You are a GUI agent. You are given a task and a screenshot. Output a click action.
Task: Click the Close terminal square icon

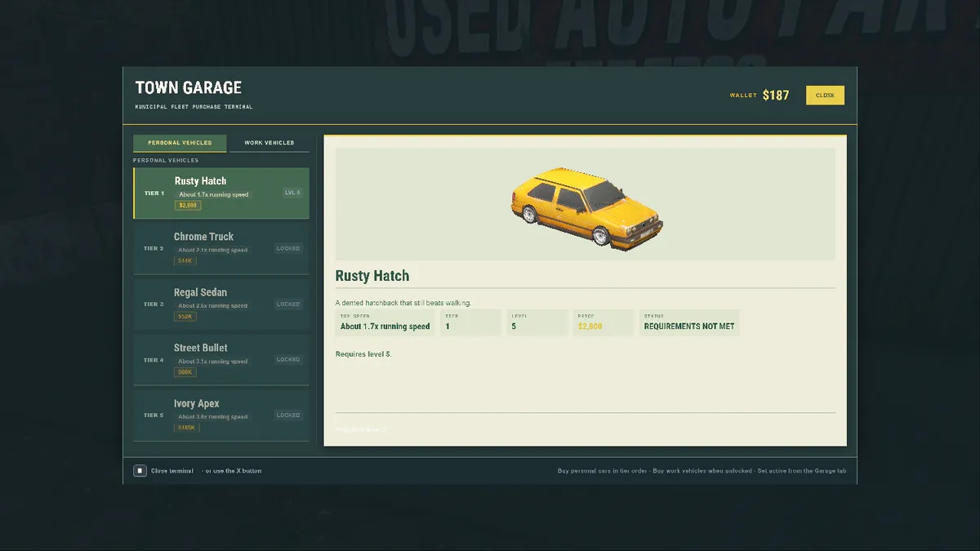point(140,470)
